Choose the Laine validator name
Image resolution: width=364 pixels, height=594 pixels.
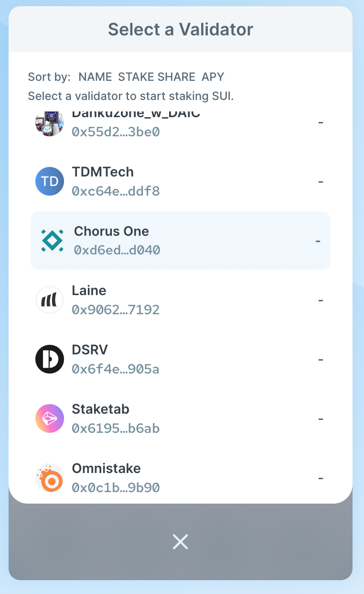(x=89, y=291)
